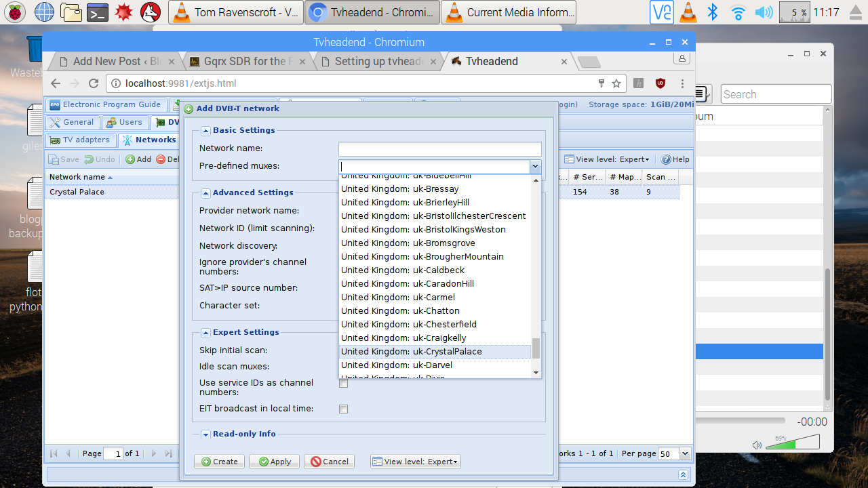This screenshot has width=868, height=488.
Task: Reload the Tvheadend page
Action: [94, 83]
